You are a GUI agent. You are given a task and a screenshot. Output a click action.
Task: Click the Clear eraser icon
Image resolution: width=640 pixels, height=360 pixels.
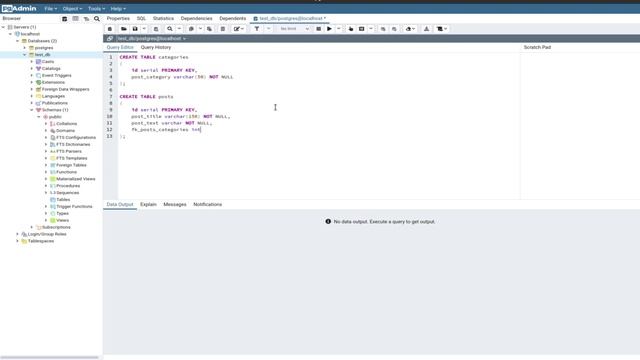point(408,29)
